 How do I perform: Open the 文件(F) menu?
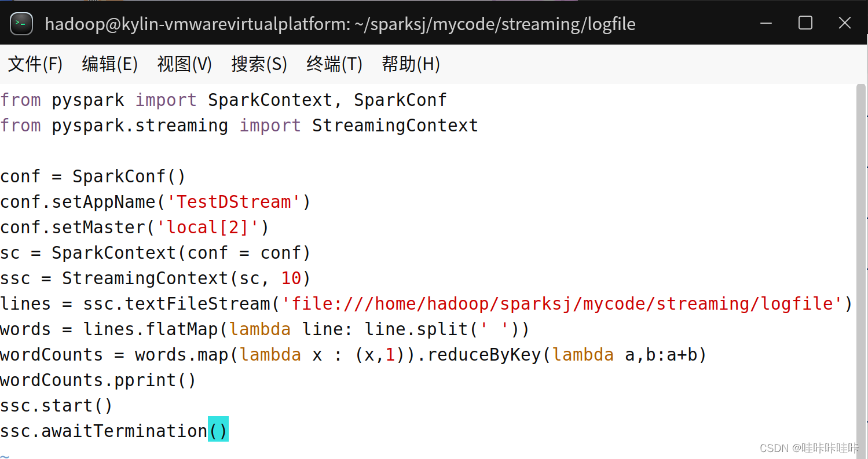coord(34,64)
